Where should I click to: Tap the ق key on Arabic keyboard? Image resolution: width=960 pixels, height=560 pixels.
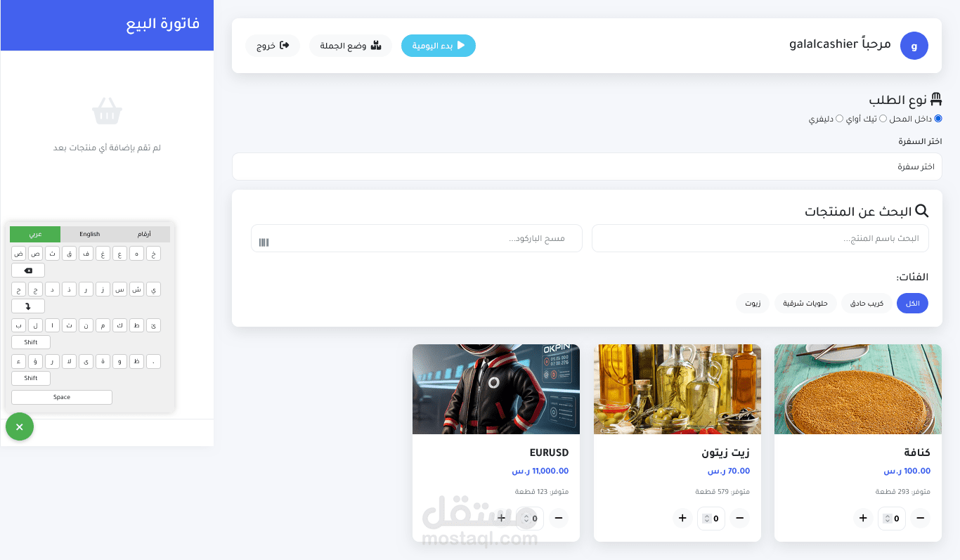69,254
